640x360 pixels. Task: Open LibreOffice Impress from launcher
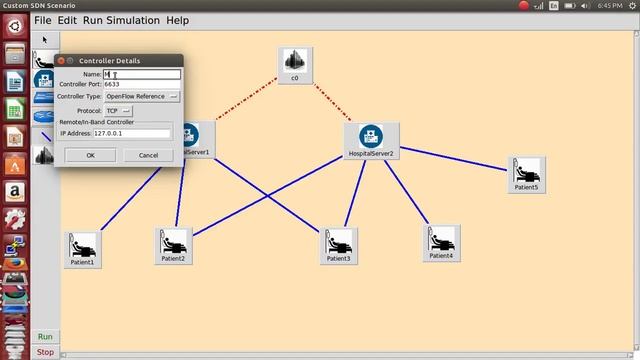coord(15,137)
